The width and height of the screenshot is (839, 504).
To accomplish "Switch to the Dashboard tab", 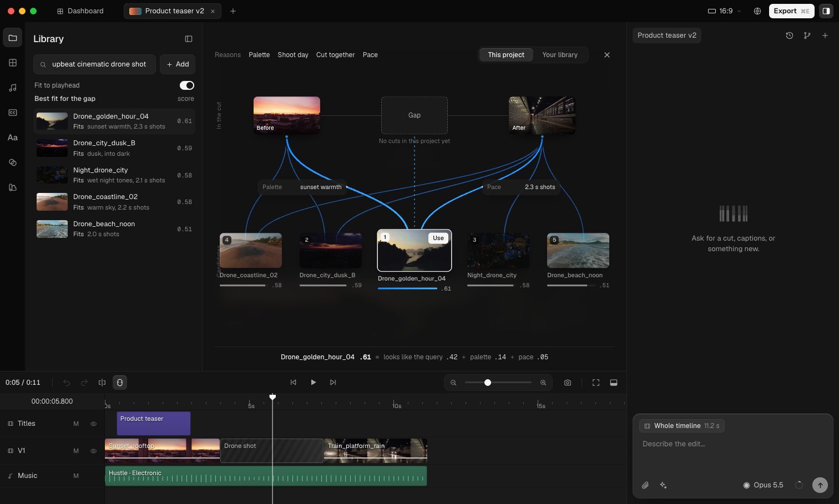I will (80, 11).
